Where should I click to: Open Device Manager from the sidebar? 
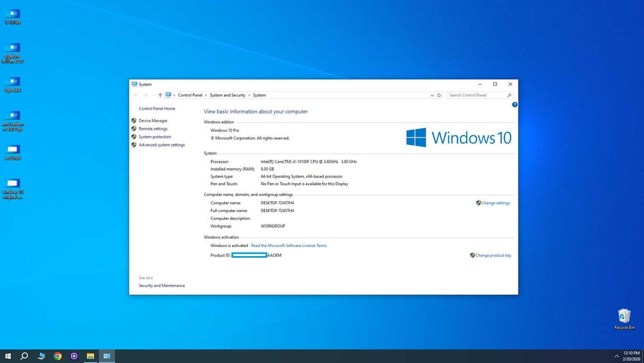(153, 121)
